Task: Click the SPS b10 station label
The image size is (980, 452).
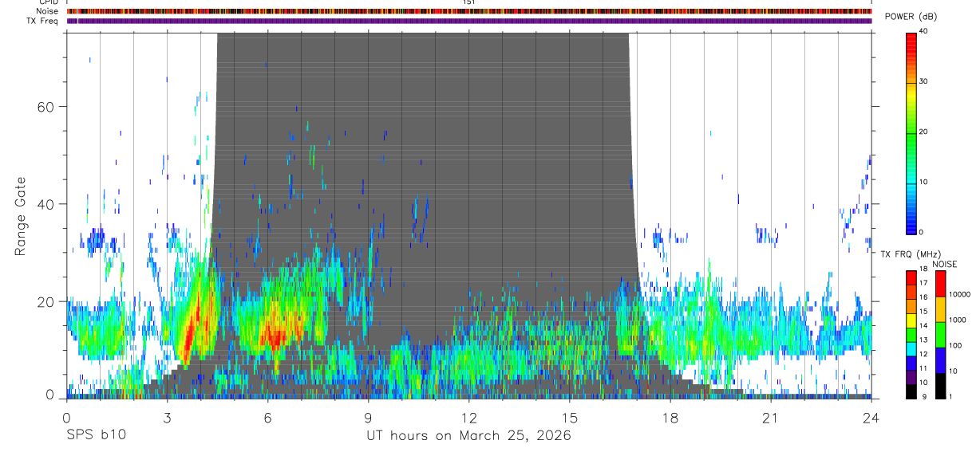Action: coord(95,435)
